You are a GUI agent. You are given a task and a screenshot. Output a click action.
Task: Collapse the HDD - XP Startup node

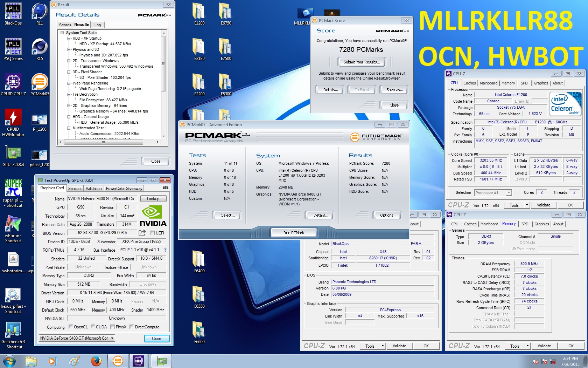[69, 38]
